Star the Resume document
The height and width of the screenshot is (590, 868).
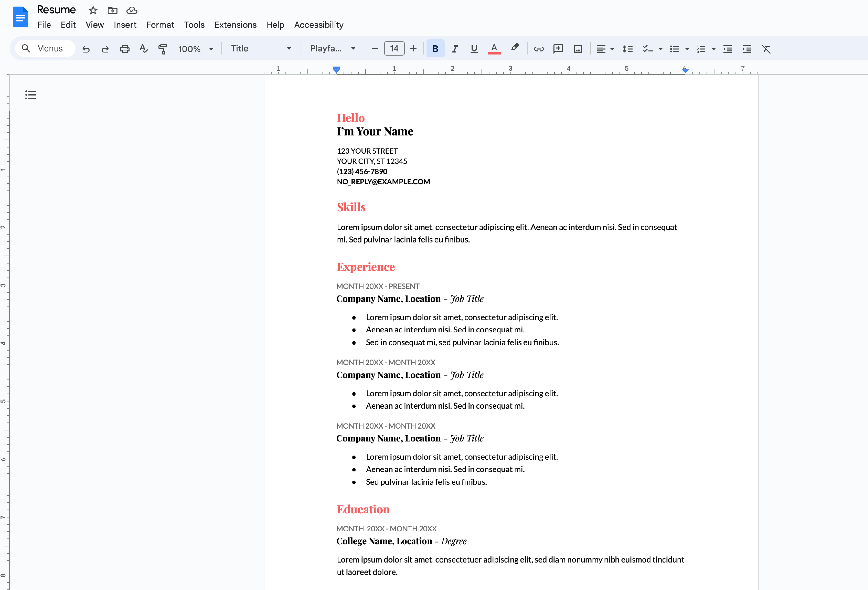click(93, 10)
